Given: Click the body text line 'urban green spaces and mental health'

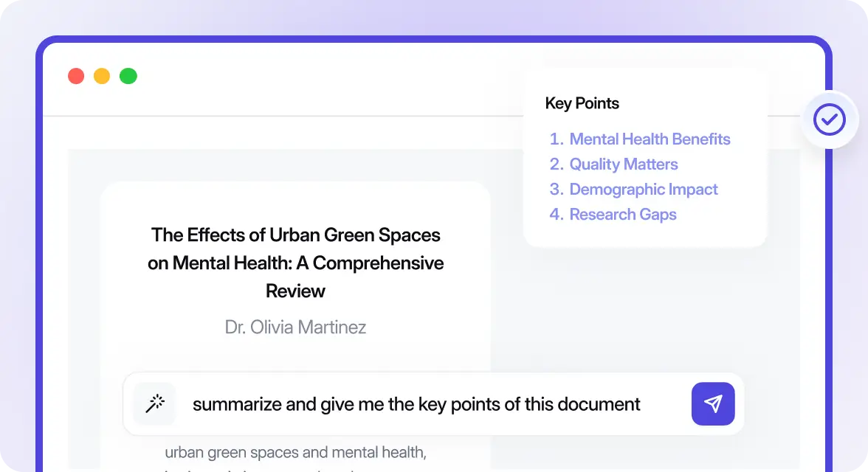Looking at the screenshot, I should pos(295,452).
